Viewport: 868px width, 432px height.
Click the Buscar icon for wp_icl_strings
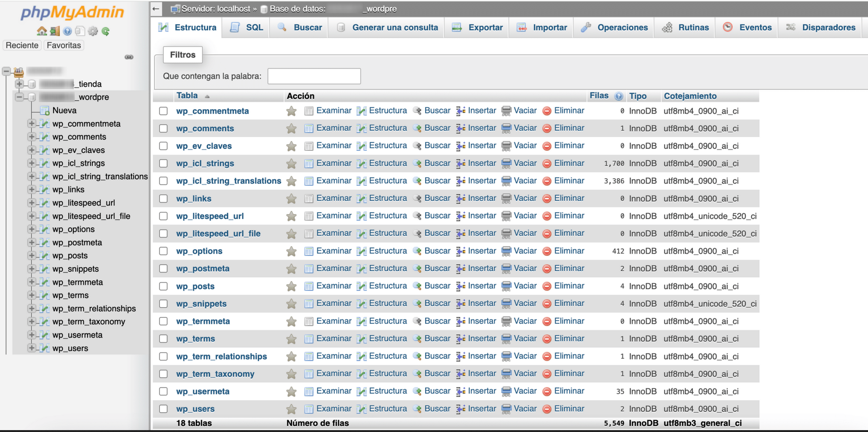[417, 164]
